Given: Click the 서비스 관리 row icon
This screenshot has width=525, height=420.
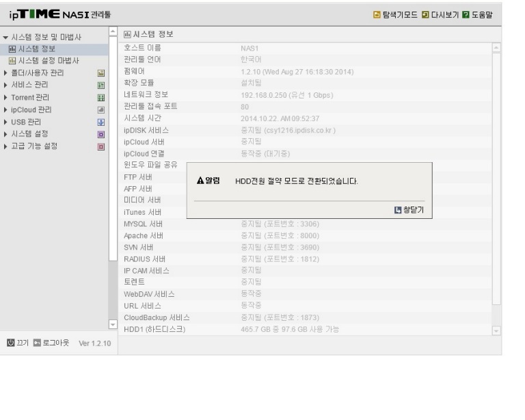Looking at the screenshot, I should [100, 86].
